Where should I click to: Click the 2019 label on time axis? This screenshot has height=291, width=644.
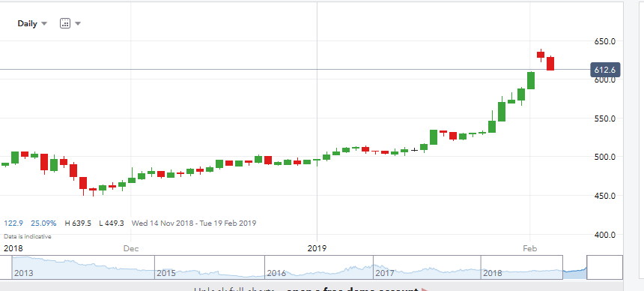point(317,248)
